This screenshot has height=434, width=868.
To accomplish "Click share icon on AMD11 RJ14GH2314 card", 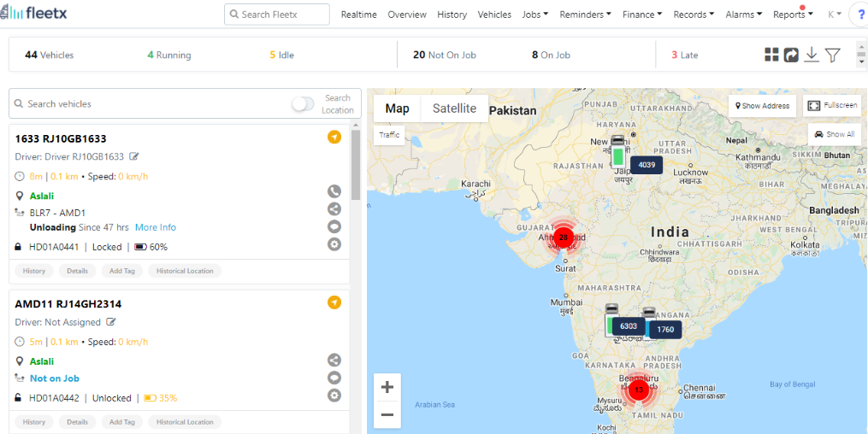I will (334, 360).
